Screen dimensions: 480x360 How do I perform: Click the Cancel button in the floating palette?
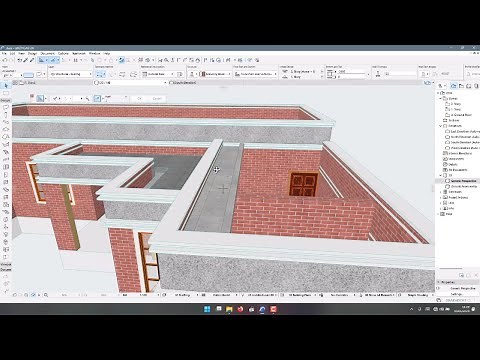(x=157, y=99)
